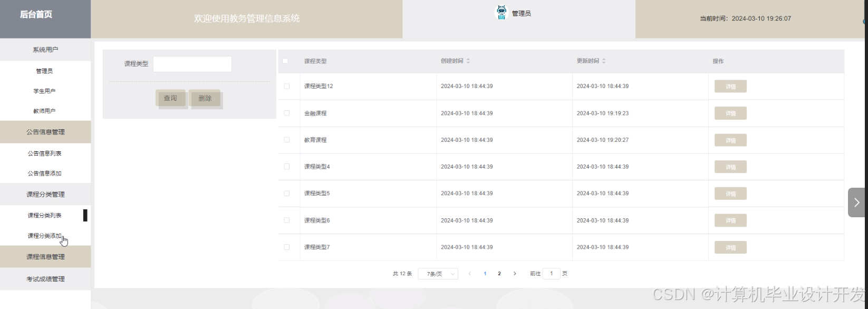Click the 当前时间 clock text

(x=745, y=18)
